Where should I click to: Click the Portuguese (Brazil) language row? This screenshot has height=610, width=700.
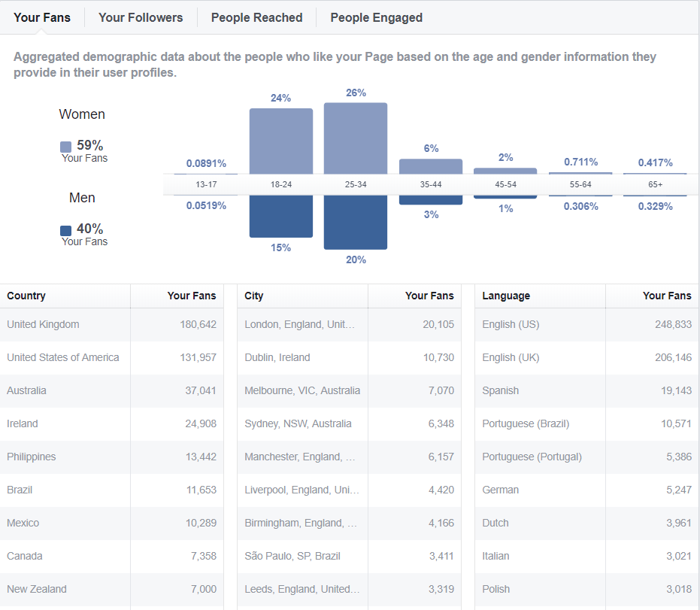586,423
